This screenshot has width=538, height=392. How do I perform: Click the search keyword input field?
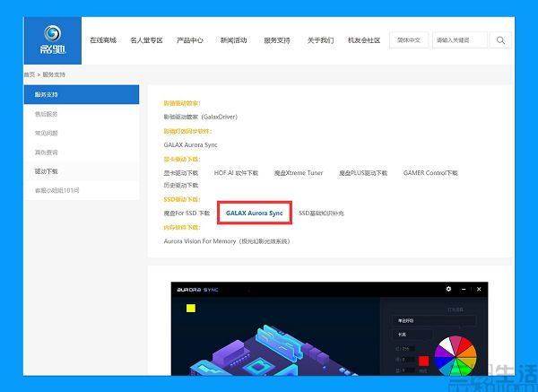[460, 40]
